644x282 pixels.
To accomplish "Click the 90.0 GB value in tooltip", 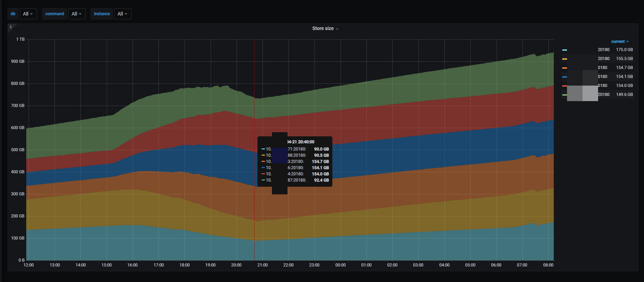I will 321,149.
